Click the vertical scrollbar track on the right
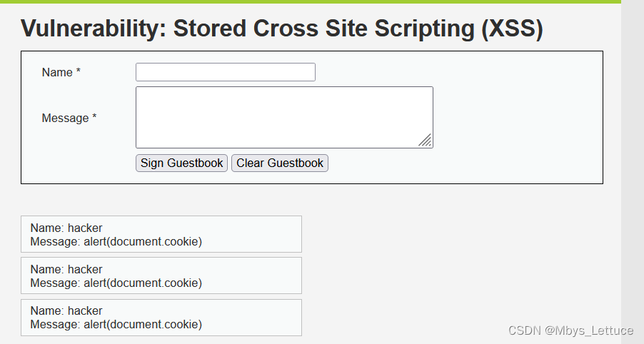644x344 pixels. point(633,172)
